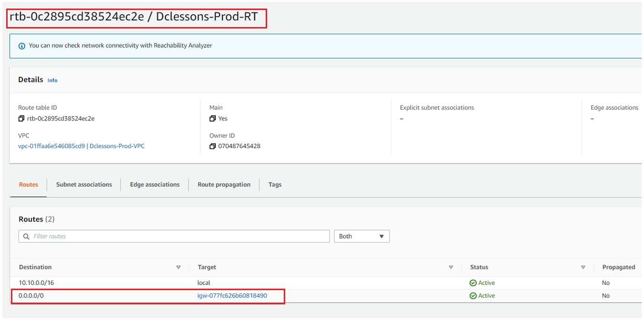Open the Tags tab
644x320 pixels.
click(x=275, y=185)
